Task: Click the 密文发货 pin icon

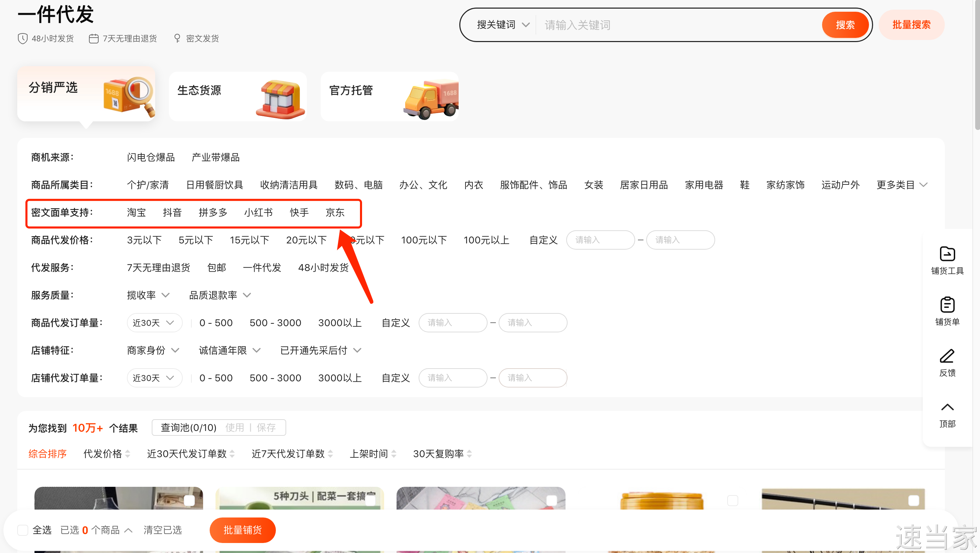Action: (x=177, y=38)
